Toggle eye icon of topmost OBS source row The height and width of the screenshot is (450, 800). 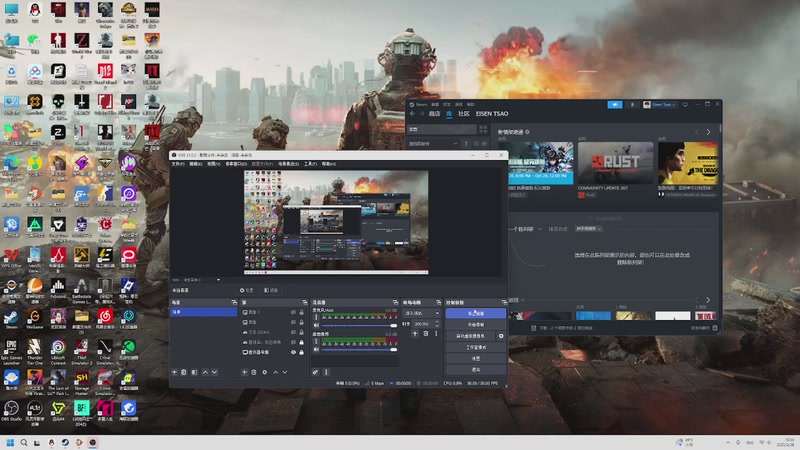[293, 312]
